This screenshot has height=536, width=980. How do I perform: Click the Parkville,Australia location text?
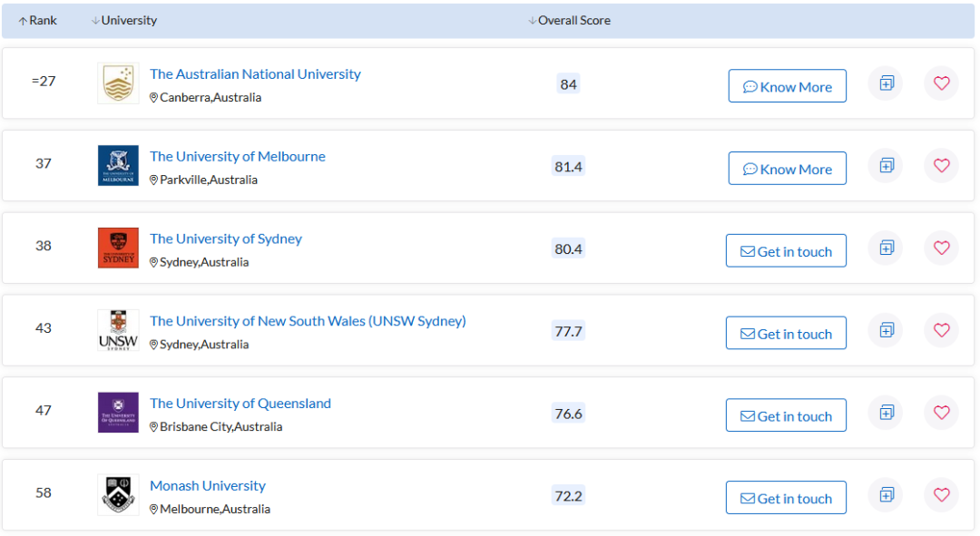pyautogui.click(x=209, y=180)
